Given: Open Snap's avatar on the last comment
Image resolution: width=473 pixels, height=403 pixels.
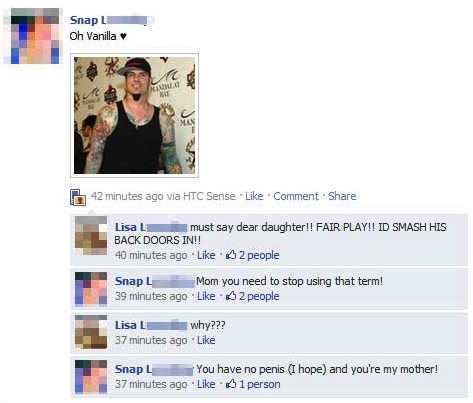Looking at the screenshot, I should [91, 377].
